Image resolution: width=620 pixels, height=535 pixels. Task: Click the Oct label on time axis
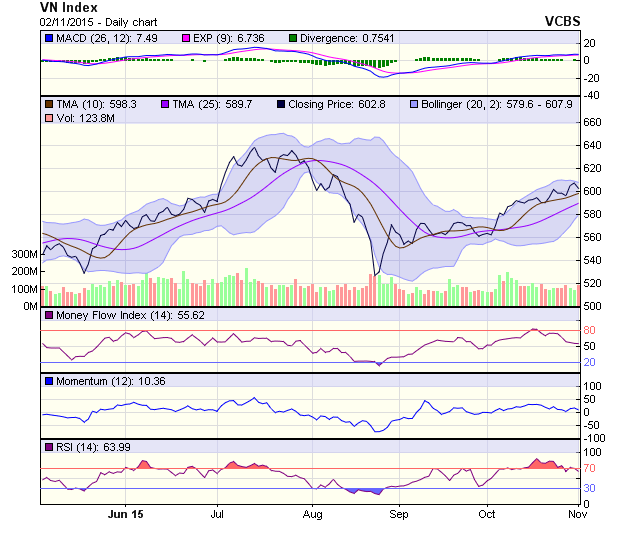pos(487,514)
